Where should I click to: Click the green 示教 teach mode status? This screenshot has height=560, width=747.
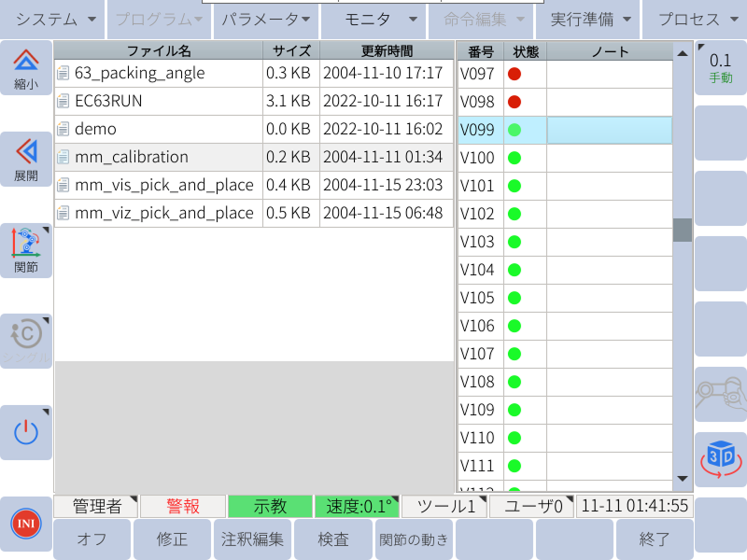pos(270,506)
